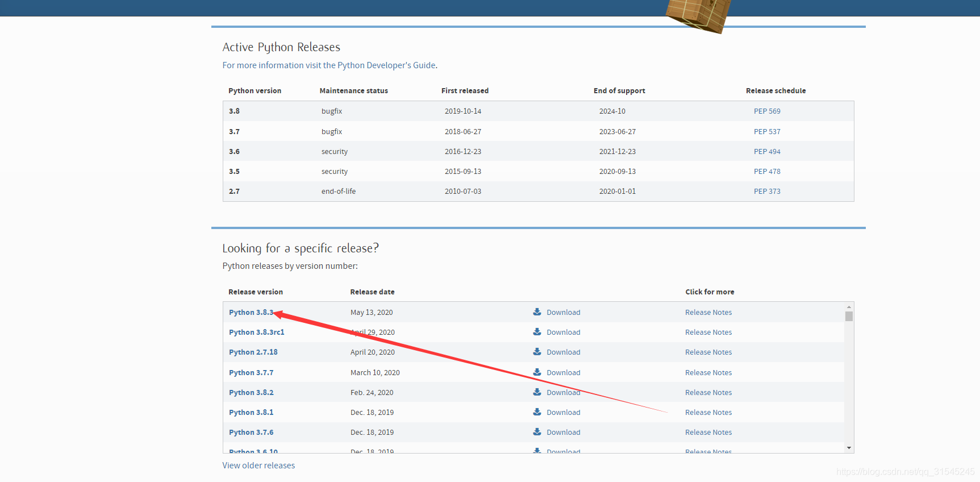This screenshot has width=980, height=482.
Task: Click download icon for Python 3.7.6
Action: (537, 432)
